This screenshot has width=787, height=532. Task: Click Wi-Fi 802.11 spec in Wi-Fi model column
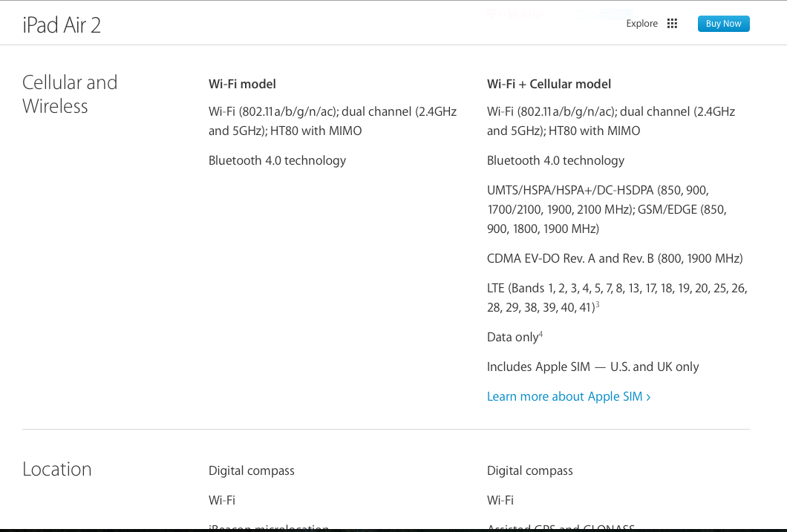click(333, 122)
